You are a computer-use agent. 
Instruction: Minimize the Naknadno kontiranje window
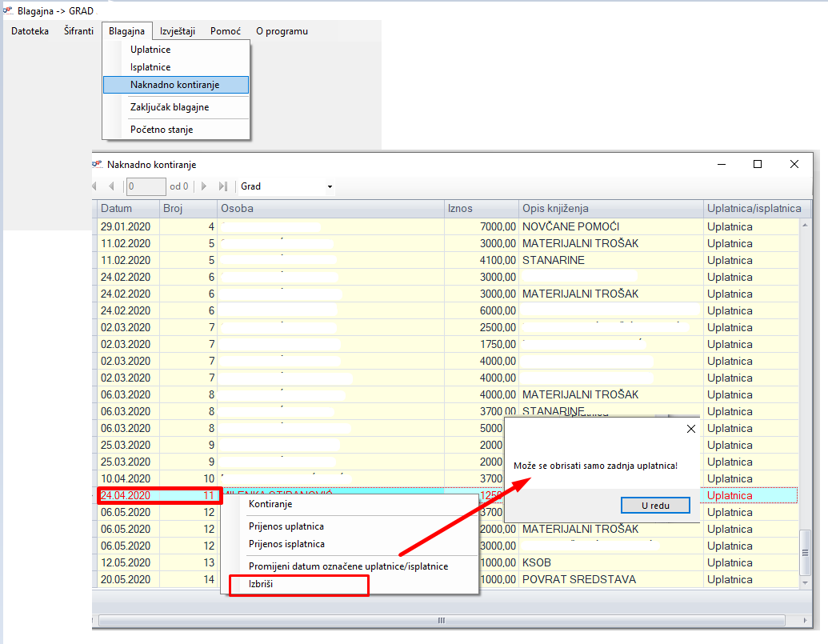(x=721, y=164)
